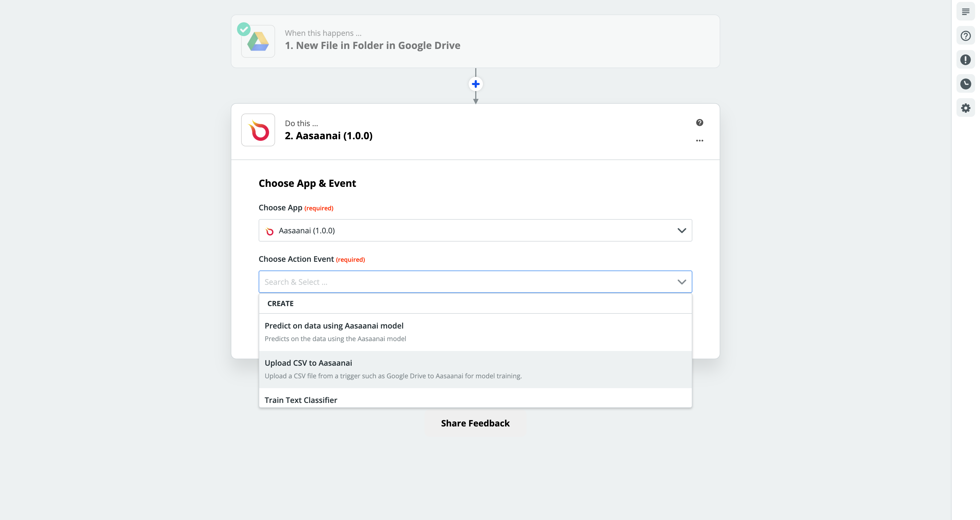980x520 pixels.
Task: Collapse the Choose Action Event dropdown arrow
Action: 682,282
